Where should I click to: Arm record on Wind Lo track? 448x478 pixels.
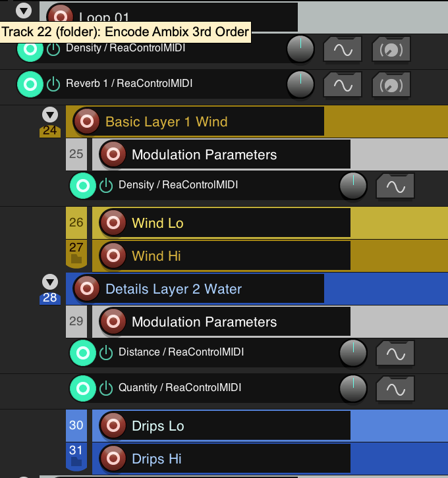tap(113, 223)
